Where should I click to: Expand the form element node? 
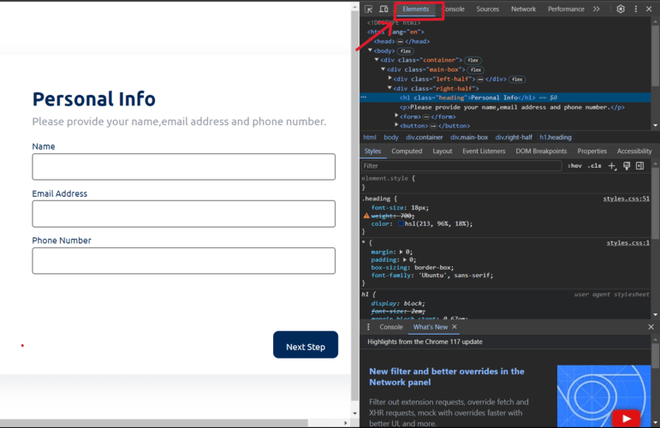coord(396,116)
